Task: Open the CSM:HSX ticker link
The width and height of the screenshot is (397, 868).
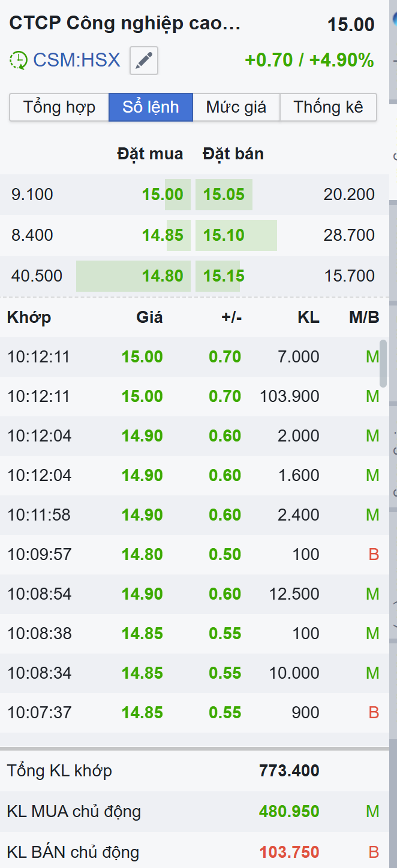Action: [x=77, y=61]
